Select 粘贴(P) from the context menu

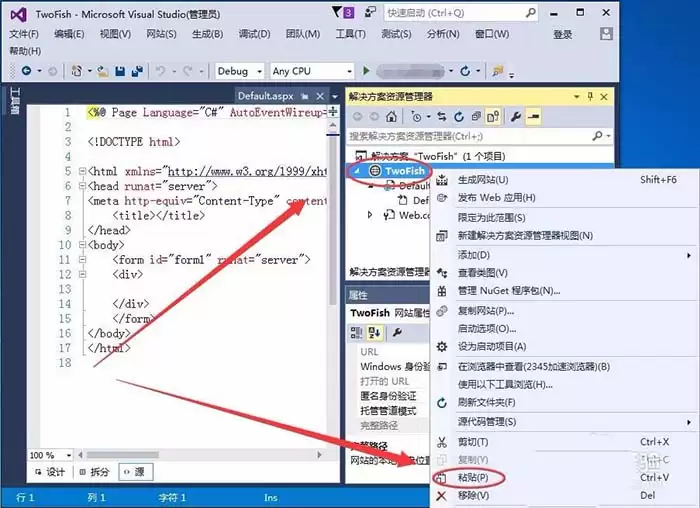[473, 477]
